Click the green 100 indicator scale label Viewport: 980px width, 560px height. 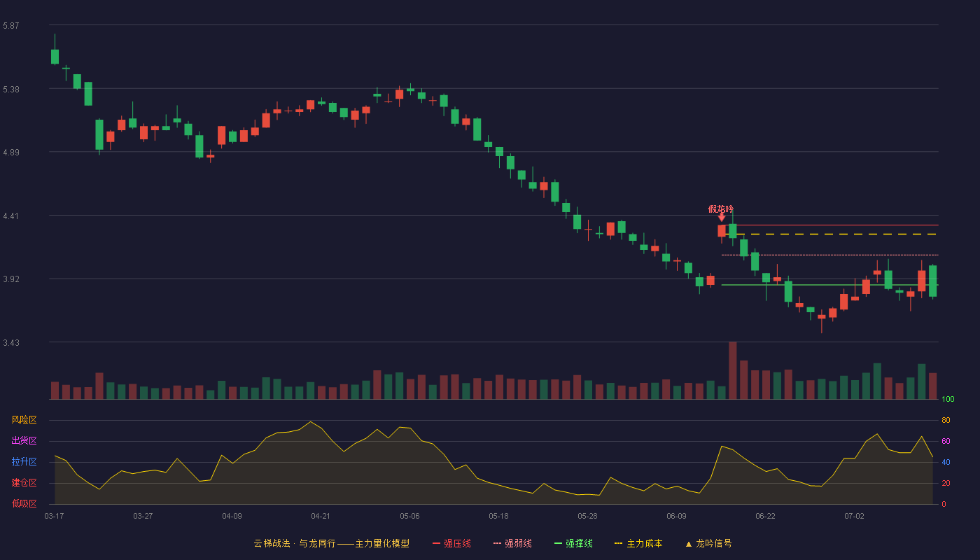click(x=948, y=399)
